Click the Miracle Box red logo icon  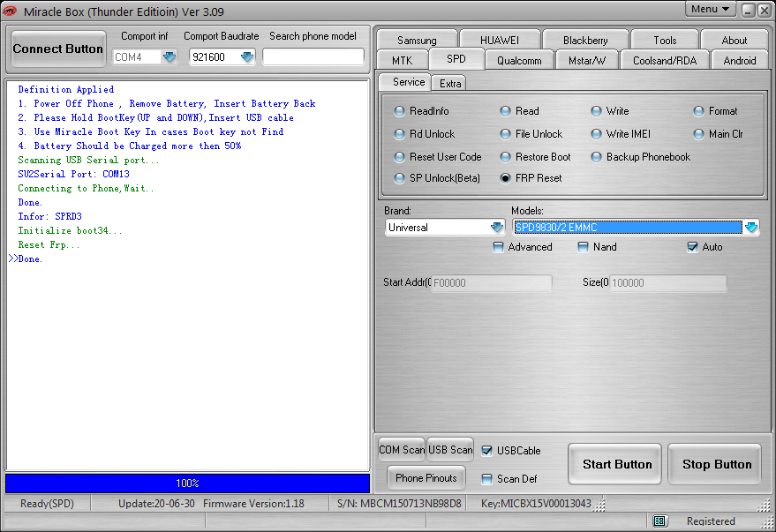pyautogui.click(x=10, y=11)
